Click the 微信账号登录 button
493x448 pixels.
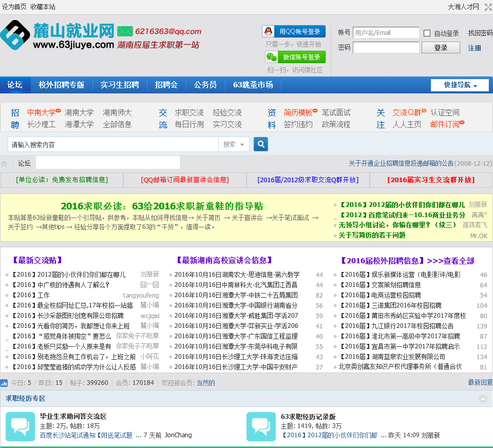tap(295, 57)
